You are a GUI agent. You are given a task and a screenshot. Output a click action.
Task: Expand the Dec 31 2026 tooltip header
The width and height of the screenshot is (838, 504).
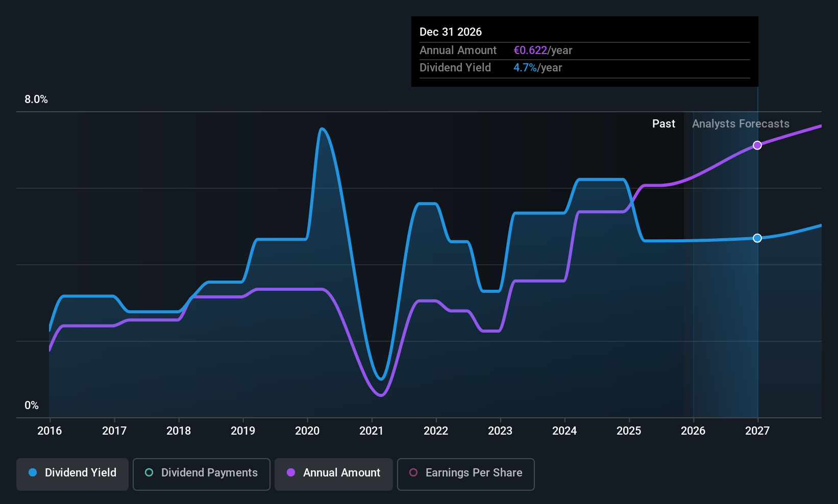pyautogui.click(x=451, y=32)
